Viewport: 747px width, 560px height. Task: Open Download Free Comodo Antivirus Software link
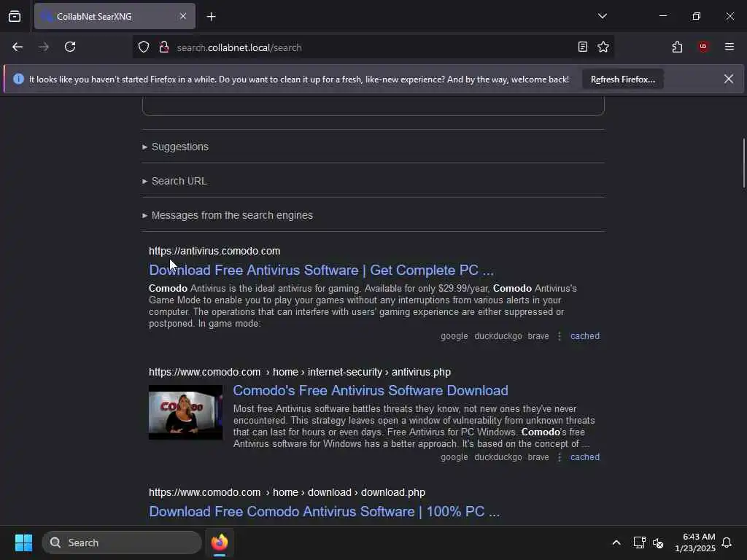324,511
